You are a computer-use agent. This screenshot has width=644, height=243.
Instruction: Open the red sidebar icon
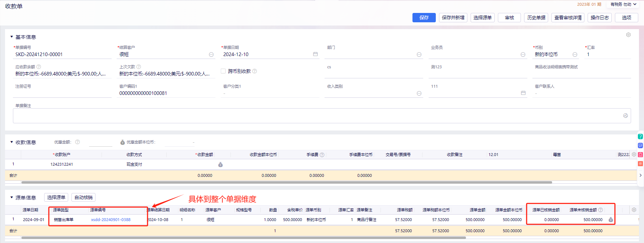[x=640, y=155]
